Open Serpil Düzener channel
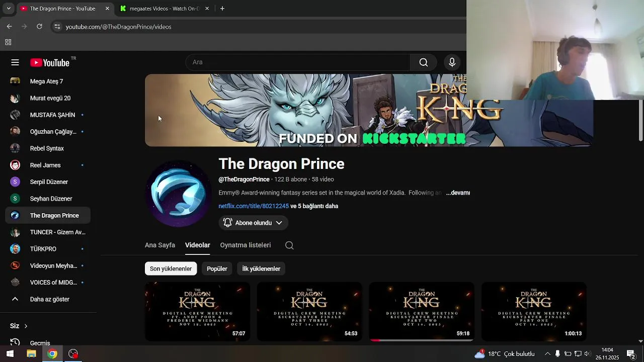 click(48, 182)
